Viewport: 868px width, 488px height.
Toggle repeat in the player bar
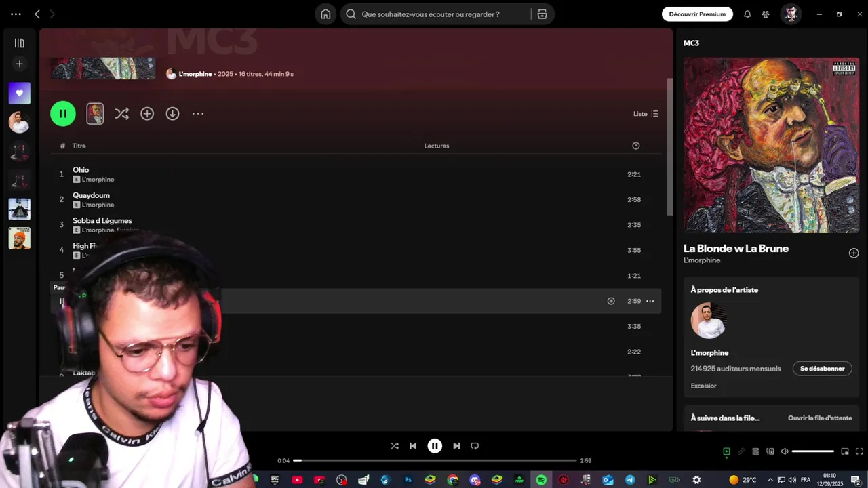pos(475,446)
